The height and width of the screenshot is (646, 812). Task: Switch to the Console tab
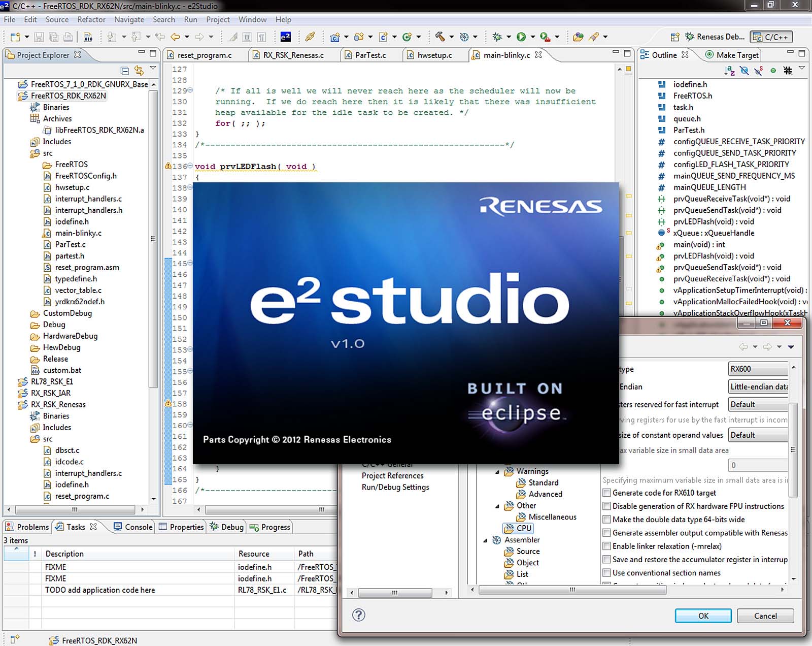tap(133, 527)
